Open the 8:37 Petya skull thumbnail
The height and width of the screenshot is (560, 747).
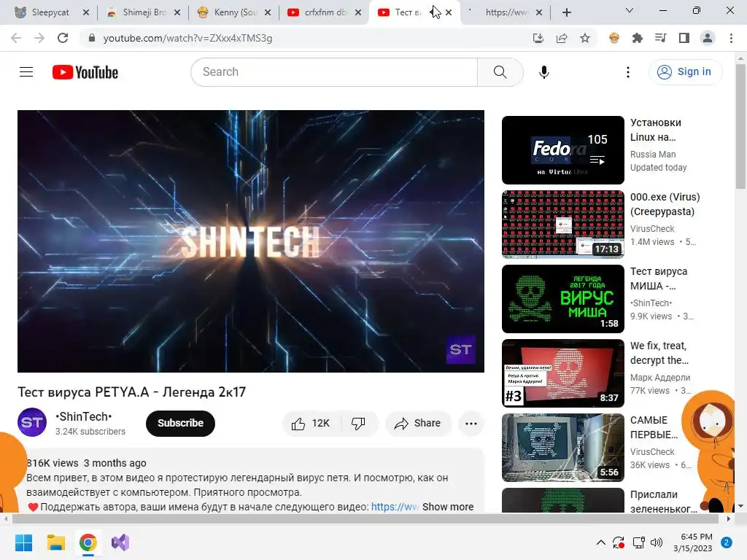[x=563, y=373]
